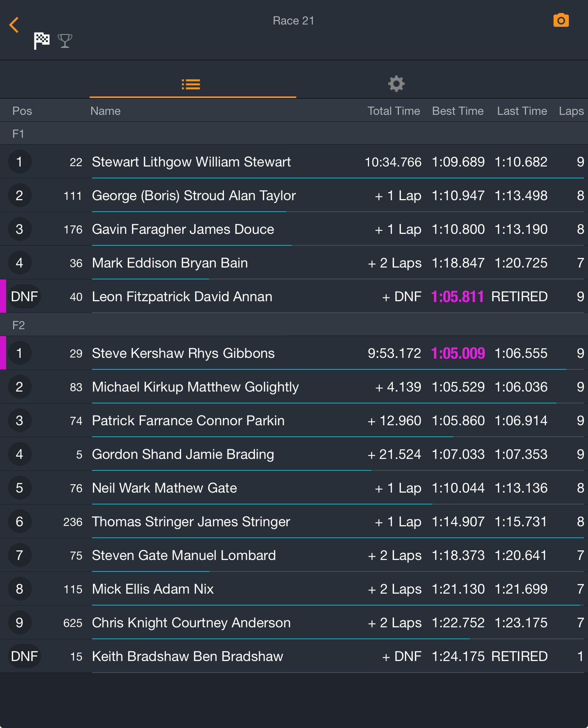Click the purple best time 1:05.811

[457, 297]
